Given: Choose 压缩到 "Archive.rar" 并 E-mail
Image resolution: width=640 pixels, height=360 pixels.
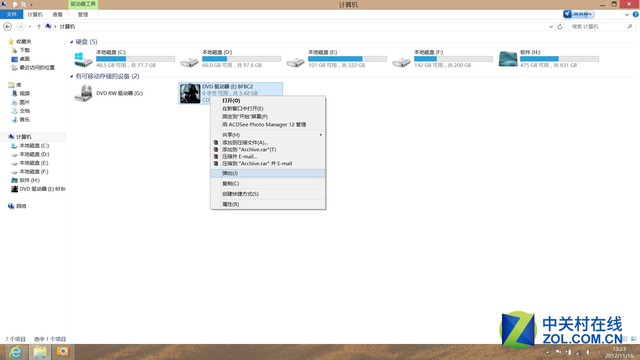Looking at the screenshot, I should (x=268, y=163).
